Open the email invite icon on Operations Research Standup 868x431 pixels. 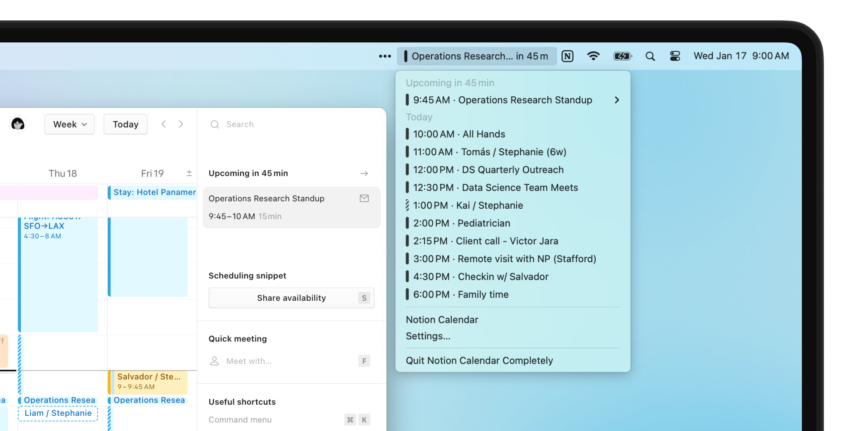point(364,198)
